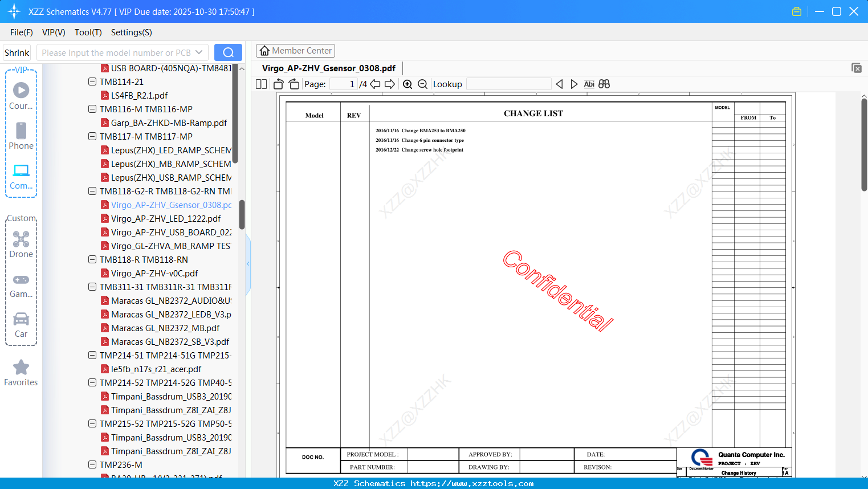Collapse the TMB118-G2-R tree node
The image size is (868, 489).
pyautogui.click(x=92, y=191)
